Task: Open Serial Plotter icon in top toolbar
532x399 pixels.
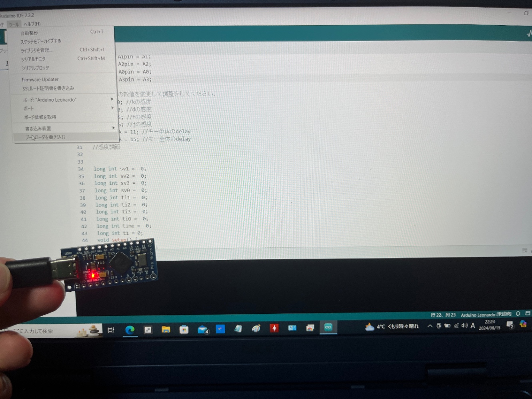Action: 529,34
